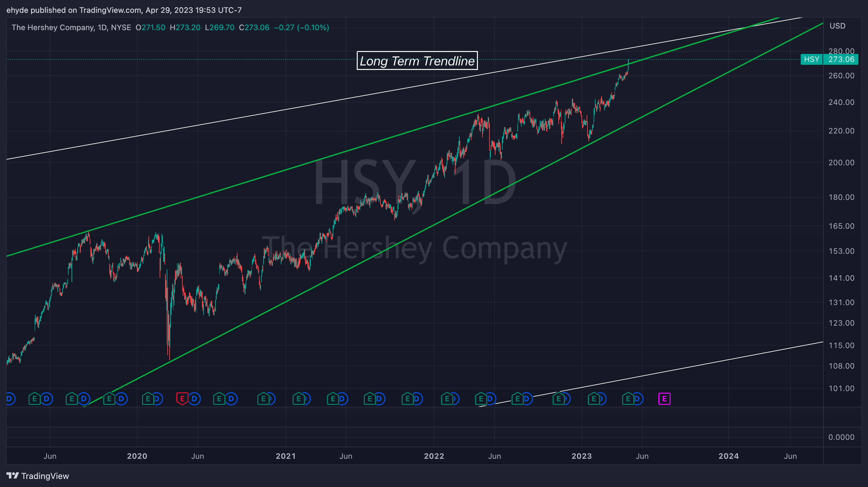
Task: Click the 131.00 price scale label
Action: pyautogui.click(x=841, y=303)
